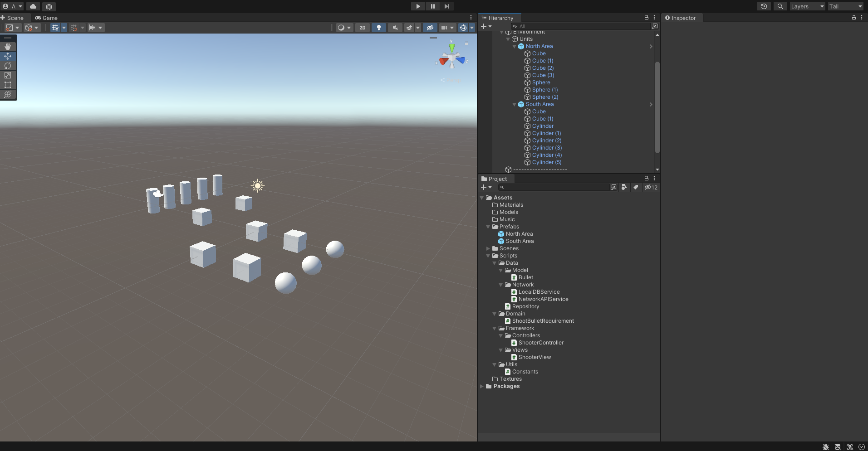
Task: Click the Step forward button
Action: [x=447, y=6]
